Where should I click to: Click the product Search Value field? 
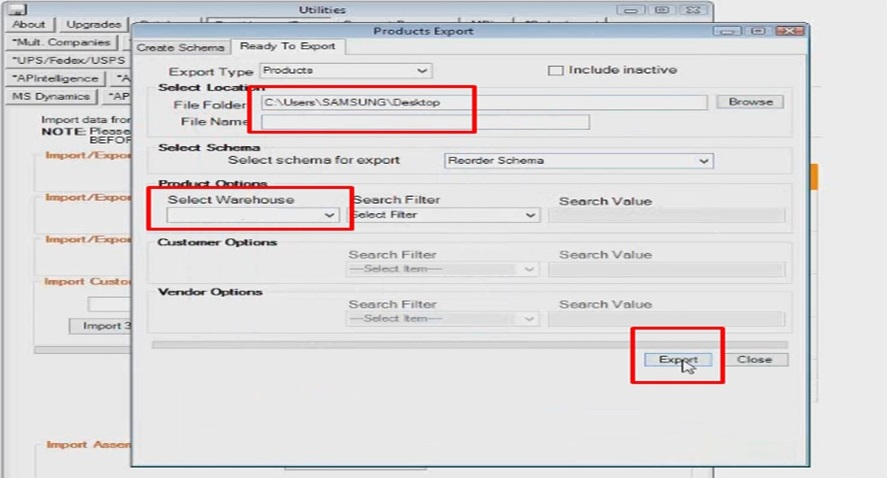click(666, 215)
